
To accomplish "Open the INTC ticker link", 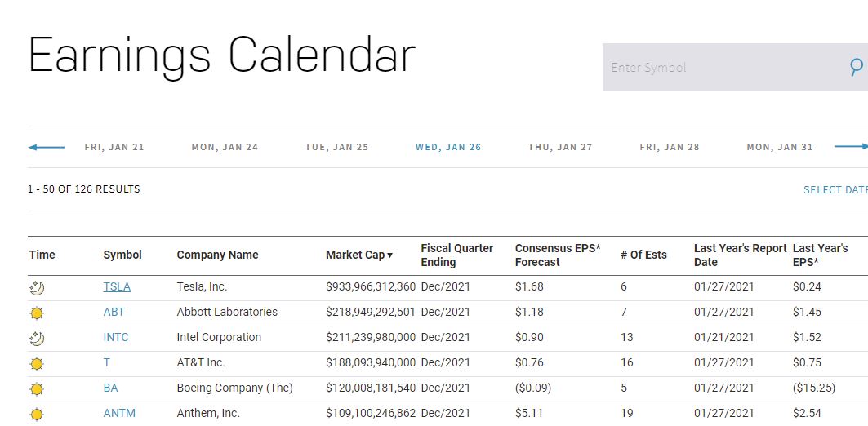I will pos(116,338).
